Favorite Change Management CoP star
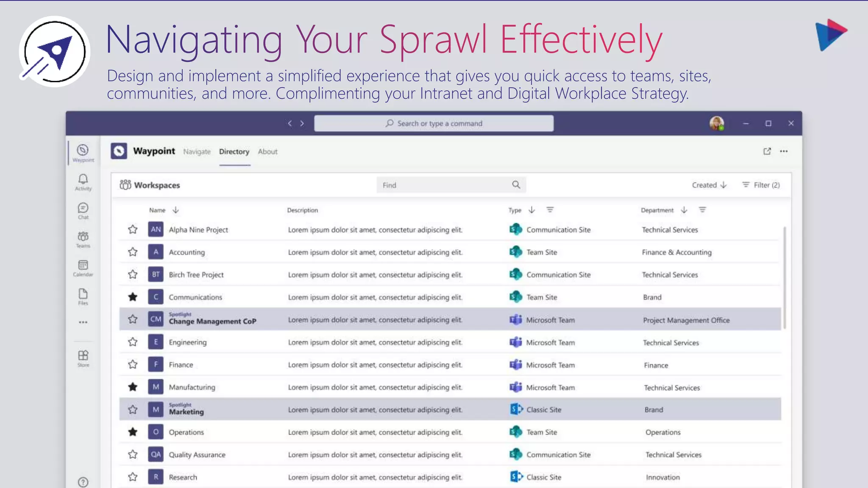Image resolution: width=868 pixels, height=488 pixels. point(133,319)
